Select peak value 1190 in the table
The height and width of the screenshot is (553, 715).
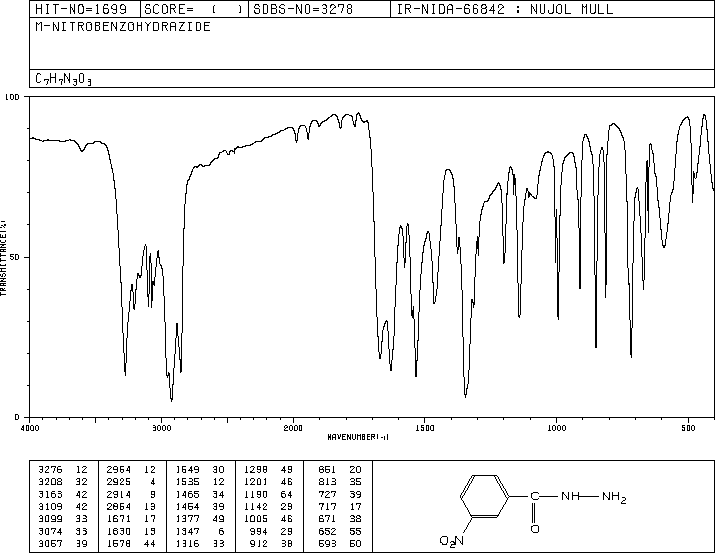[256, 494]
